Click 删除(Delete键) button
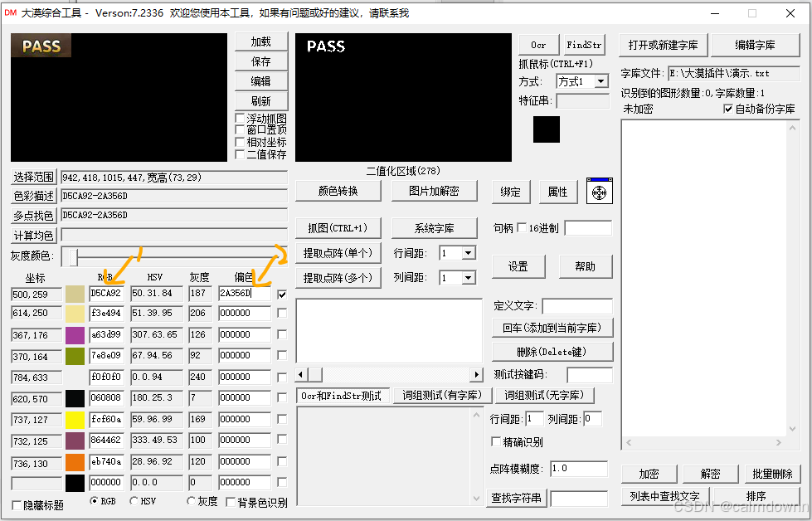Screen dimensions: 812x521 click(552, 352)
